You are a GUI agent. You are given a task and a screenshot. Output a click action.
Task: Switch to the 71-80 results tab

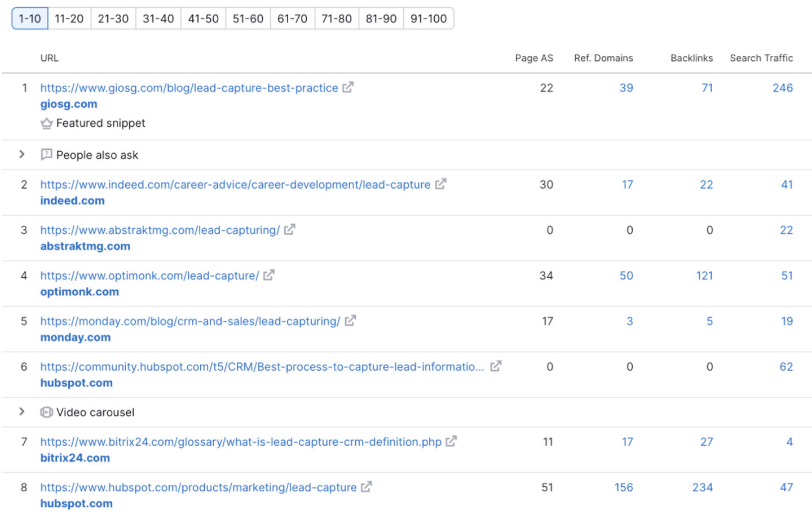tap(337, 19)
